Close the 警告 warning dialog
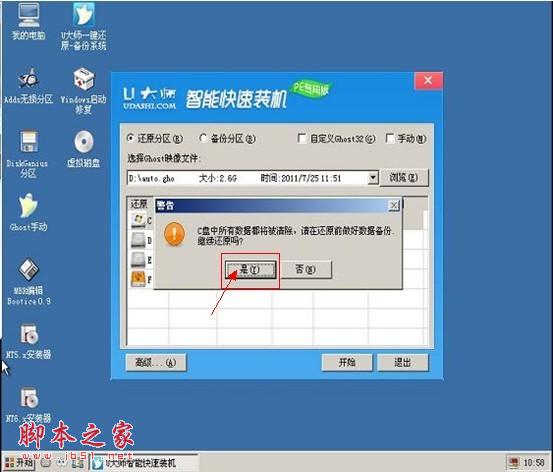553x472 pixels. (x=394, y=205)
